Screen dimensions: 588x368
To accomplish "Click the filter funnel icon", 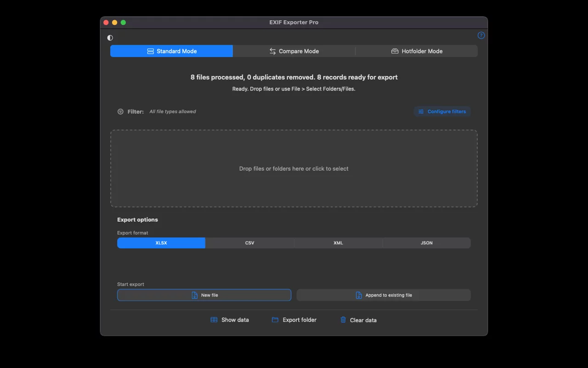I will tap(120, 112).
